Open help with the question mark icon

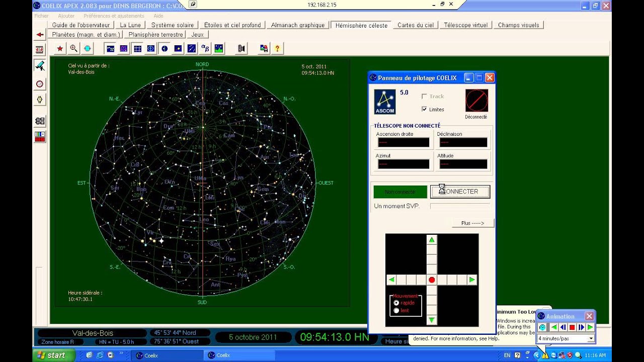(x=277, y=48)
